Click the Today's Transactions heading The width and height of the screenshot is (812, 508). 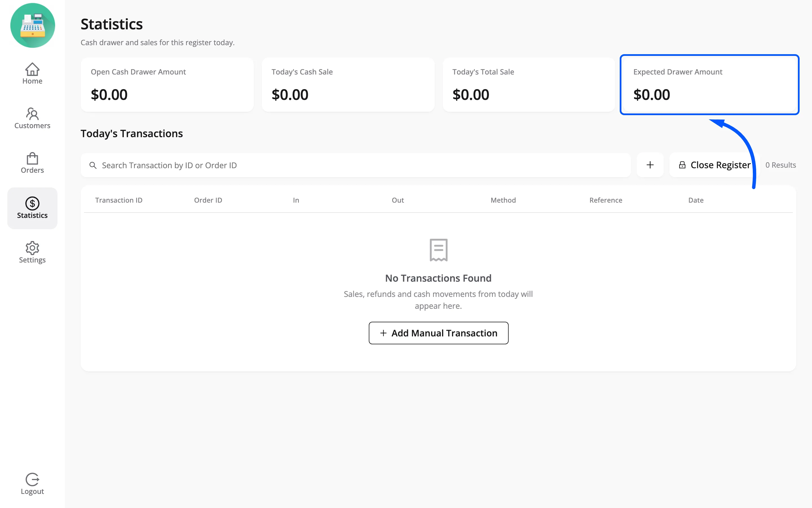click(132, 134)
